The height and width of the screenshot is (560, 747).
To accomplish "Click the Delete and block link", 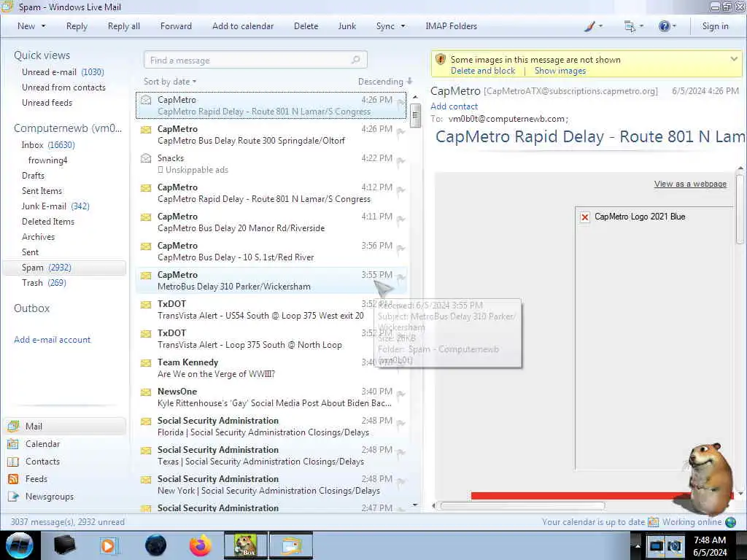I will pos(483,71).
